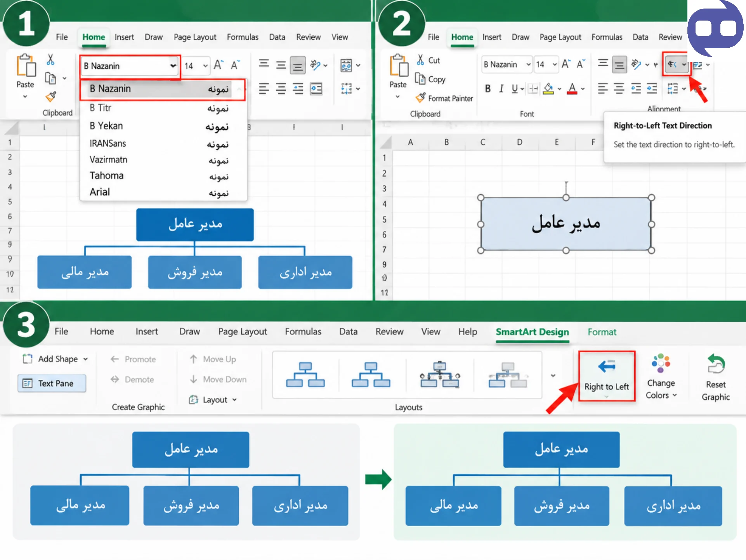Expand the Layouts gallery more arrow
This screenshot has height=560, width=746.
(553, 376)
